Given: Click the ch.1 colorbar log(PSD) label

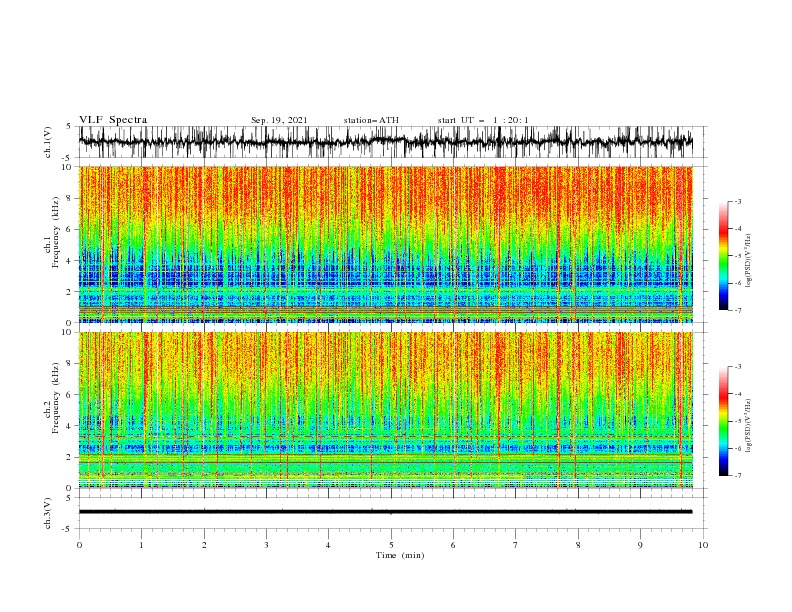Looking at the screenshot, I should pyautogui.click(x=749, y=261).
